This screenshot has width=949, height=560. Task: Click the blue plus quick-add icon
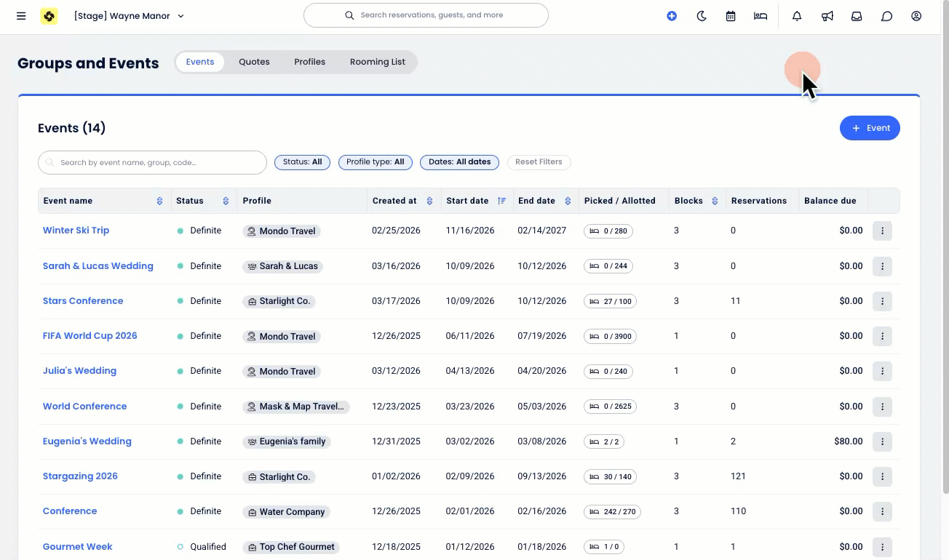pyautogui.click(x=672, y=16)
